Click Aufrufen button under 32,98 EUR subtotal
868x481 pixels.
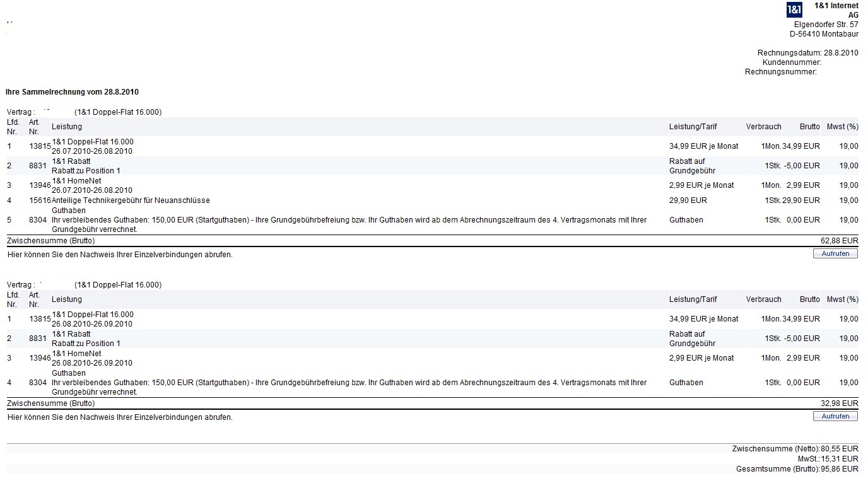[x=836, y=416]
